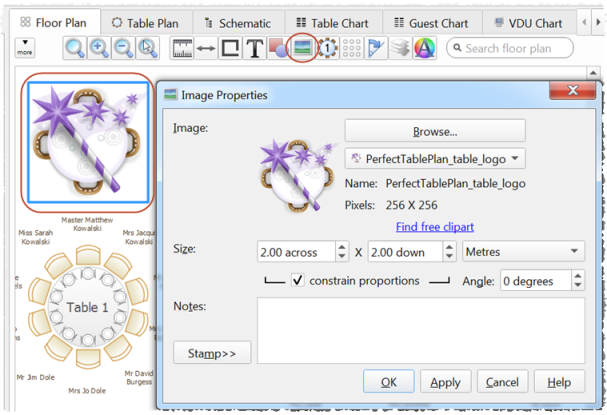Decrease the down size value
The image size is (607, 415).
point(449,257)
